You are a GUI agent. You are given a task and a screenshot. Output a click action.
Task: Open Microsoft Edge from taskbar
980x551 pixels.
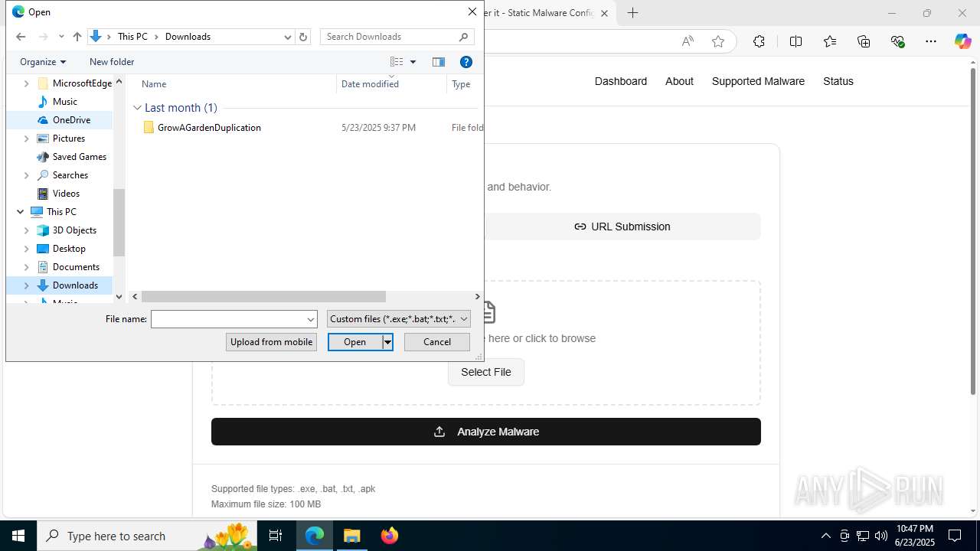pyautogui.click(x=315, y=536)
